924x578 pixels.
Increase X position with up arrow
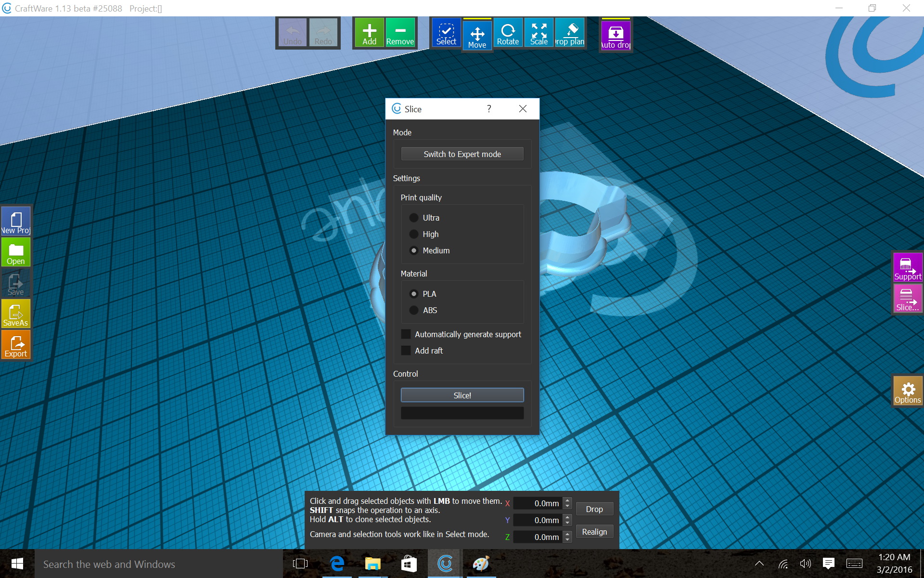tap(567, 500)
